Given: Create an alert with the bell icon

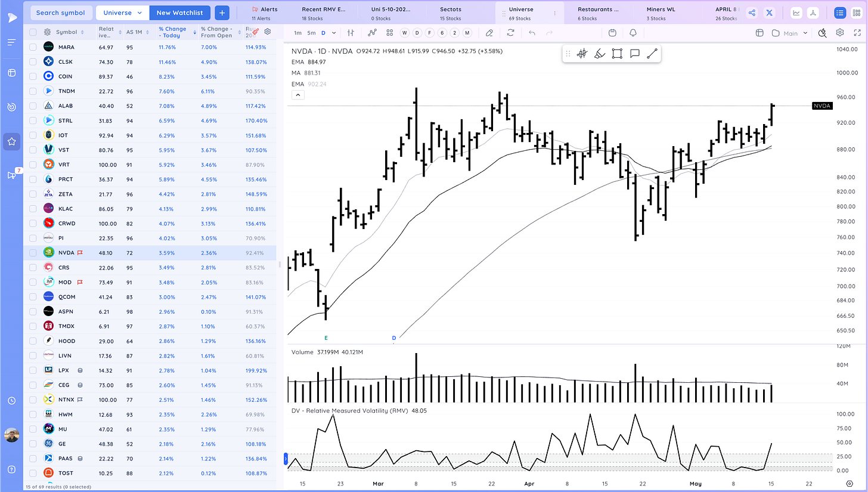Looking at the screenshot, I should tap(633, 33).
